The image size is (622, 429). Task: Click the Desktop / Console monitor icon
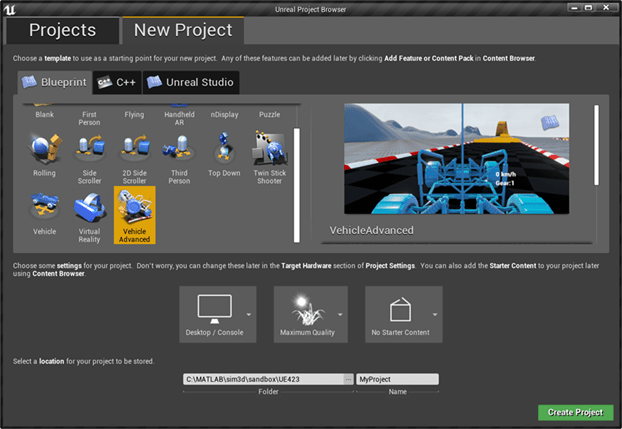pyautogui.click(x=215, y=309)
